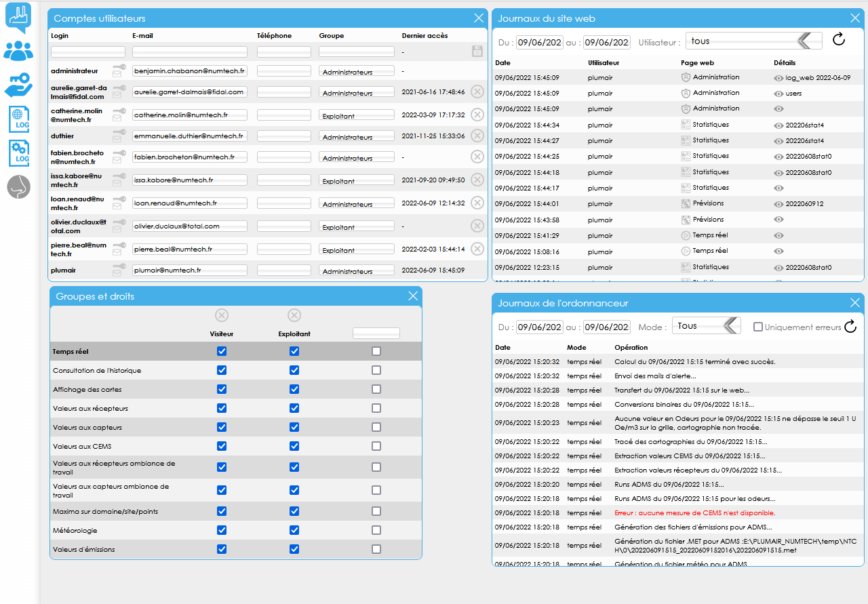Enable the Uniquement erreurs checkbox
Screen dimensions: 868x604
click(x=758, y=327)
